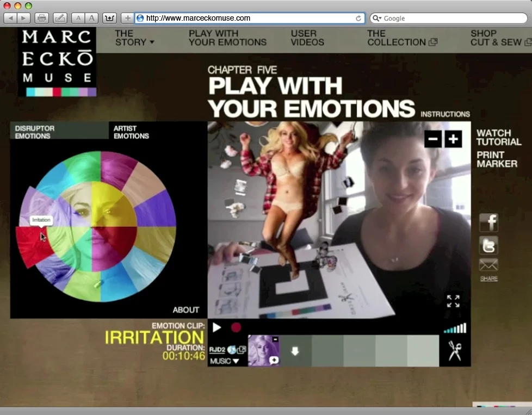Screen dimensions: 532x415
Task: Play the clip with the play button
Action: pyautogui.click(x=217, y=327)
